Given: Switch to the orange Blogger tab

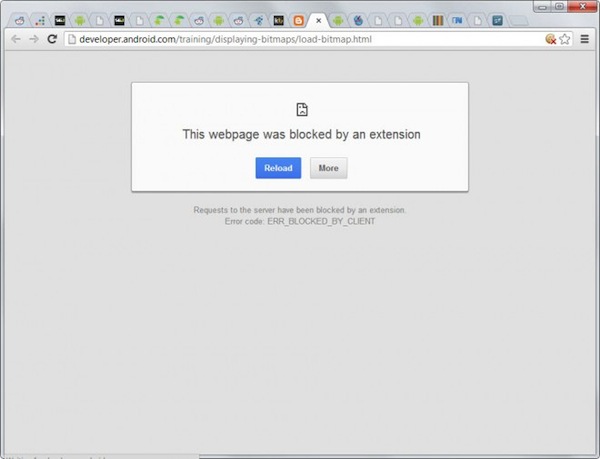Looking at the screenshot, I should (x=298, y=21).
